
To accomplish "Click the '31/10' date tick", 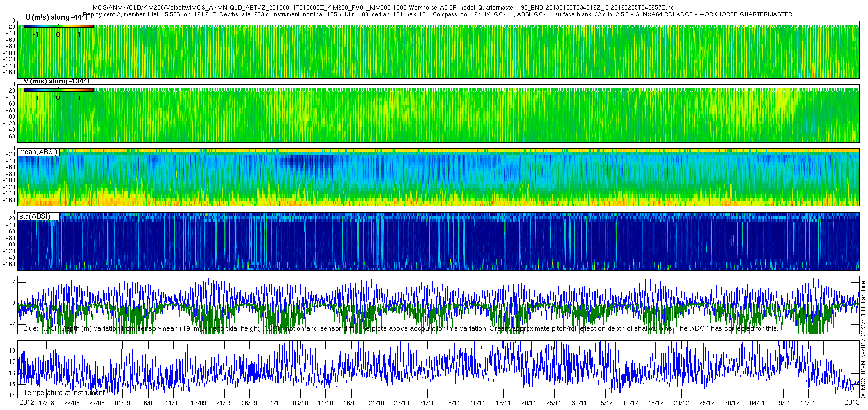I will [427, 403].
